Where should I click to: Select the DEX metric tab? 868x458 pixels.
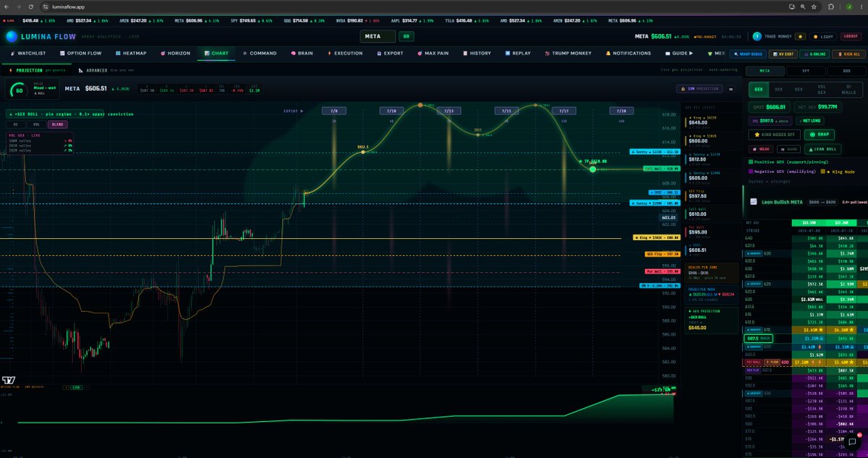[799, 89]
